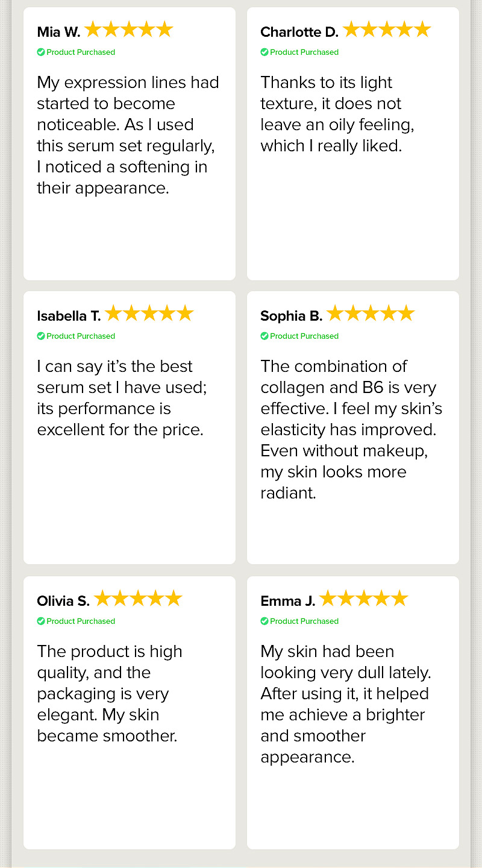Click Mia W.'s five-star rating

tap(129, 30)
